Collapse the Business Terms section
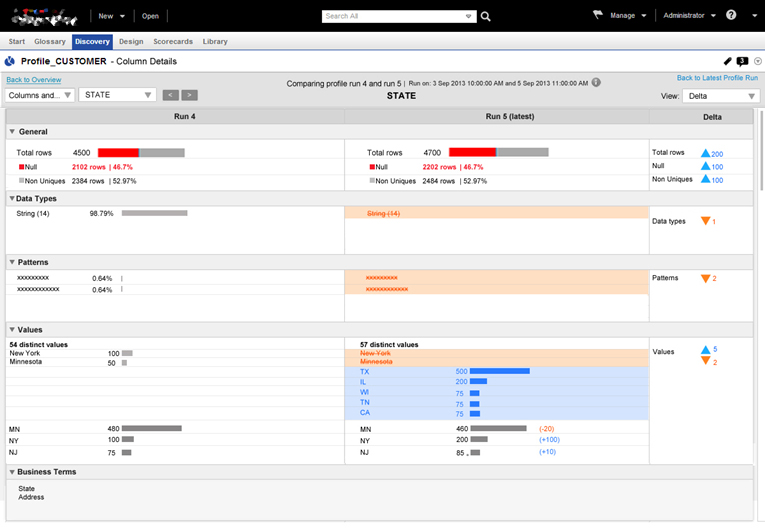Image resolution: width=765 pixels, height=528 pixels. point(12,472)
